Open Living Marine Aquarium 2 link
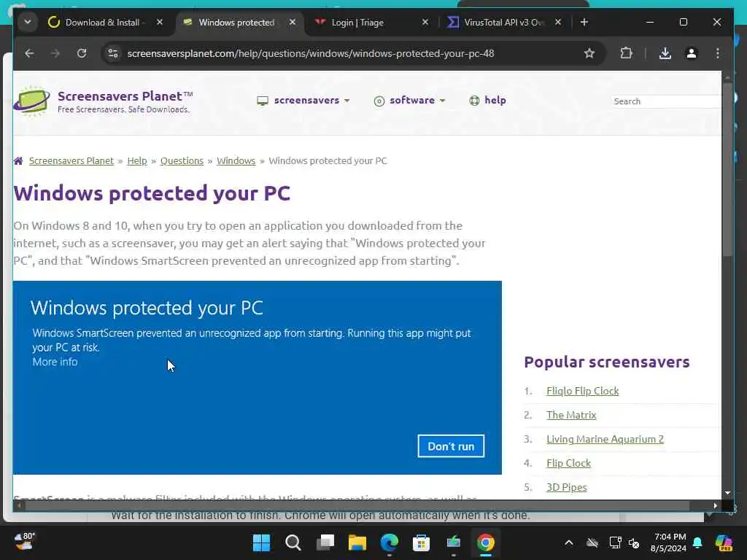This screenshot has width=747, height=560. pos(605,439)
